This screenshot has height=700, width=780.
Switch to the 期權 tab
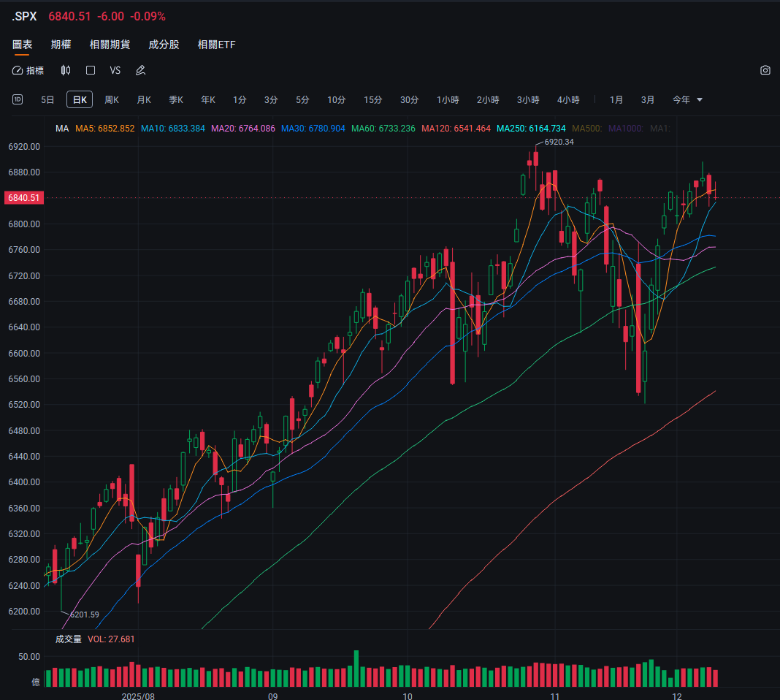tap(61, 45)
